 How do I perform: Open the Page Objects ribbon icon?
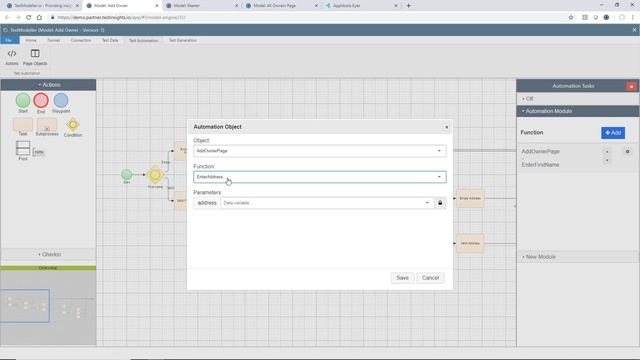(35, 57)
